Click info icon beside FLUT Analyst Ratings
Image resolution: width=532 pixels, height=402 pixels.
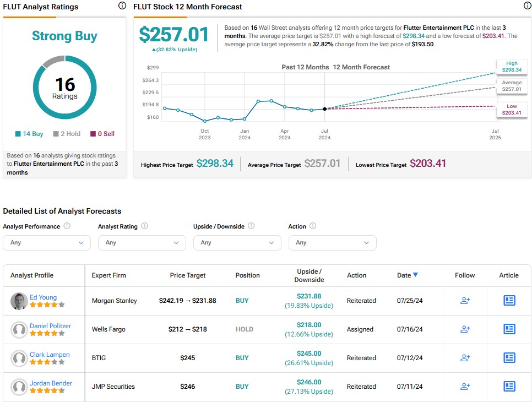point(122,6)
